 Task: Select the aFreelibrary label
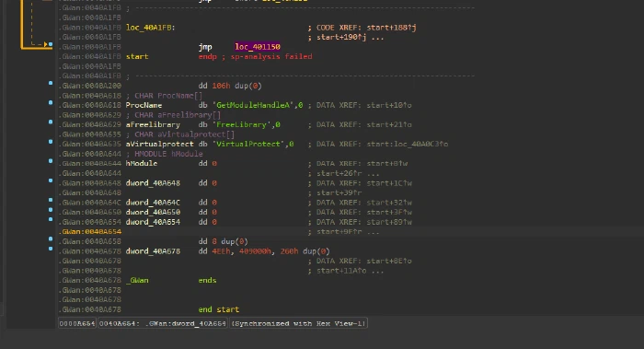(153, 124)
